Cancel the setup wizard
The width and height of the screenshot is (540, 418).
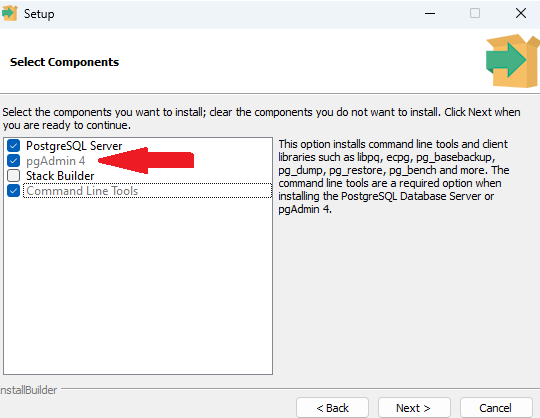pos(496,408)
